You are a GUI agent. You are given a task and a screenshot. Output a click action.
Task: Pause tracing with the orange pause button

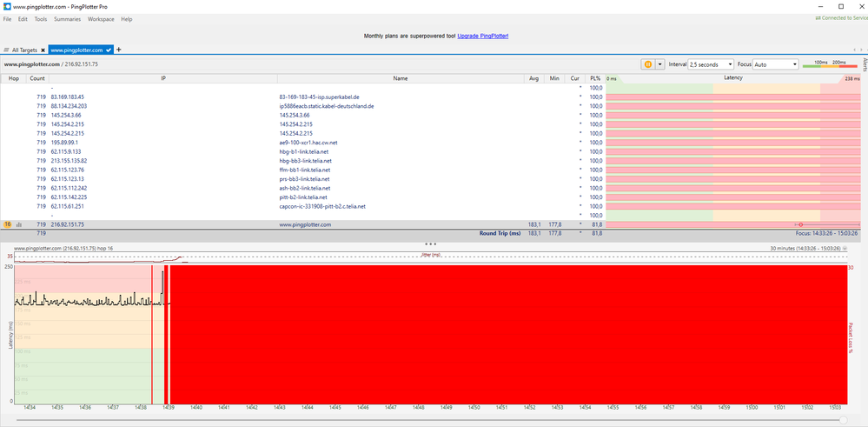(647, 64)
